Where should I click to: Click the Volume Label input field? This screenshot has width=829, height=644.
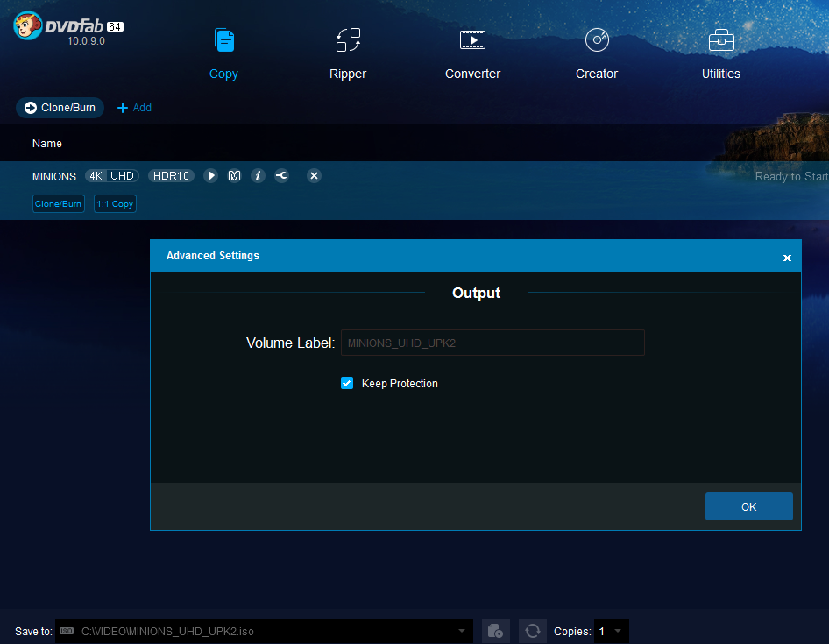coord(492,343)
